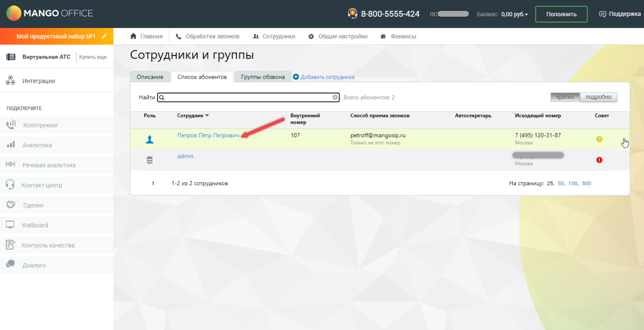Click Добавить сотрудника link
Screen dimensions: 644x330
click(327, 77)
